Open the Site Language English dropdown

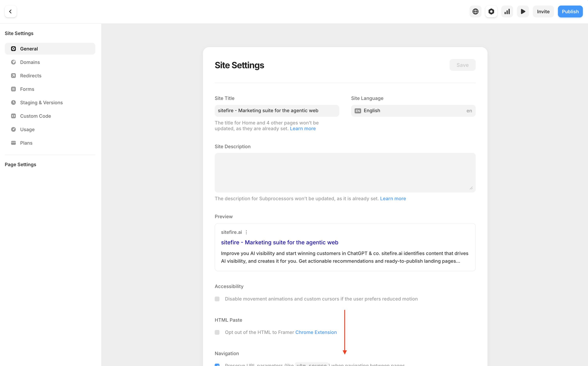(413, 111)
